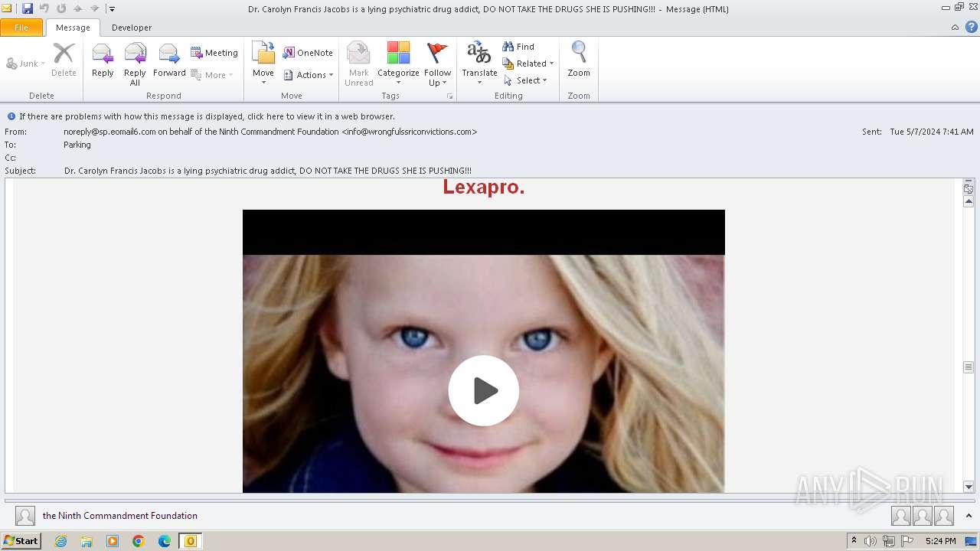Play the embedded video
The image size is (980, 551).
pos(484,391)
